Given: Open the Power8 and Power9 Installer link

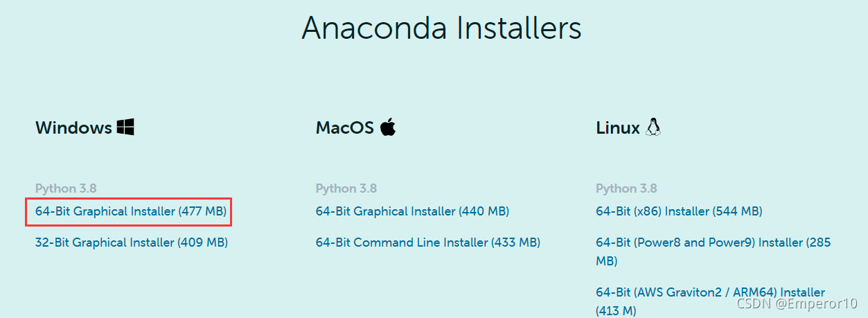Looking at the screenshot, I should coord(713,243).
